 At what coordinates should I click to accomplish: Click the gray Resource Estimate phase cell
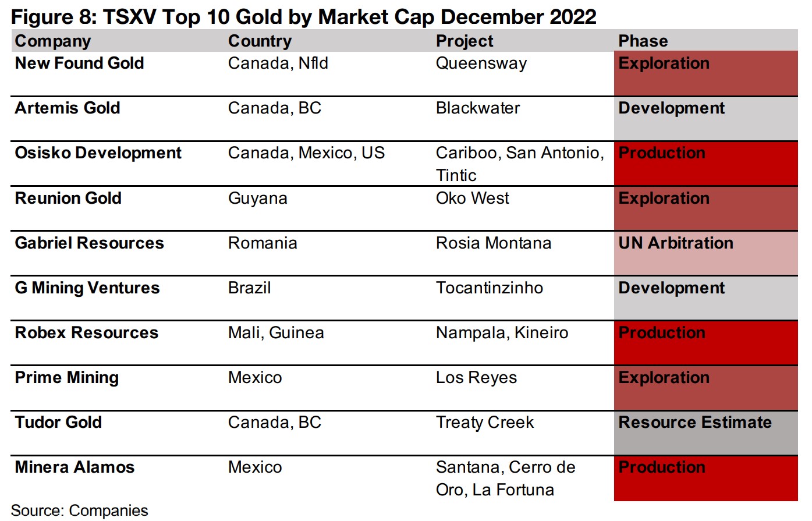tap(705, 433)
